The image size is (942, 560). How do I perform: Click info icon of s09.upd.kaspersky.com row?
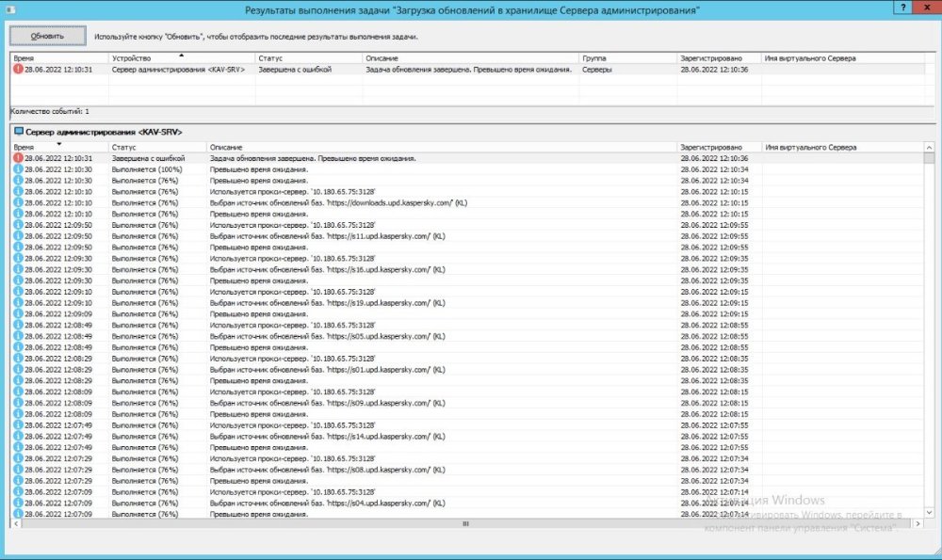click(18, 403)
